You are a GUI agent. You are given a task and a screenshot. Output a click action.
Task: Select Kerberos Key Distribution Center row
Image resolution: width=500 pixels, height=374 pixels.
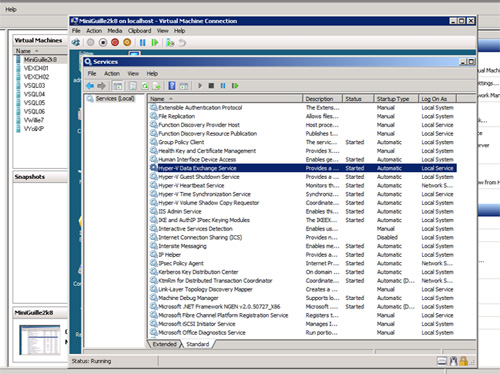(303, 272)
